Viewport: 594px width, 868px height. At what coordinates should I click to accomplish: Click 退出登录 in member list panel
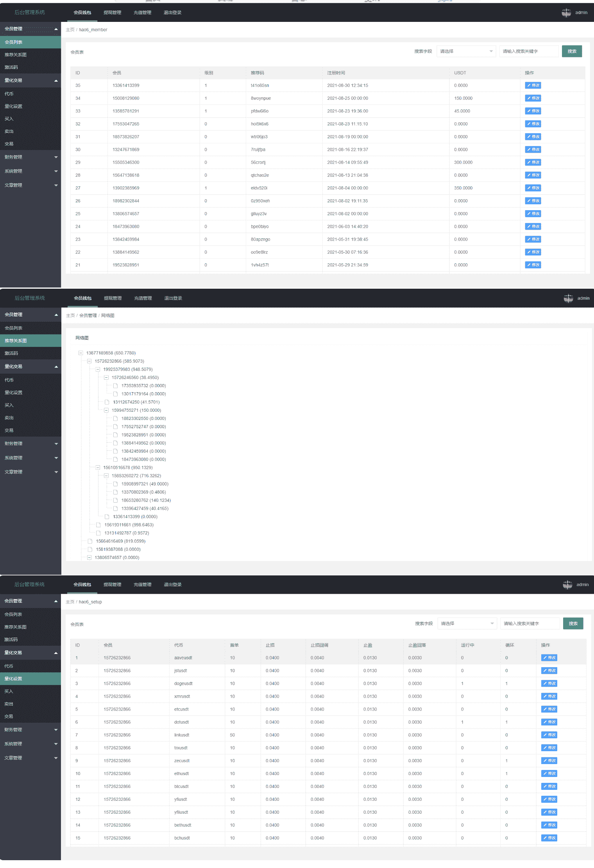(x=172, y=13)
